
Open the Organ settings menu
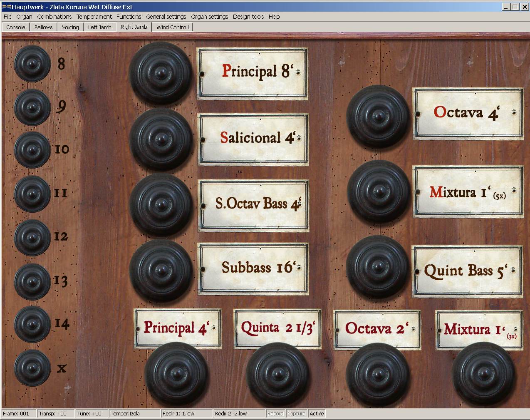tap(209, 17)
